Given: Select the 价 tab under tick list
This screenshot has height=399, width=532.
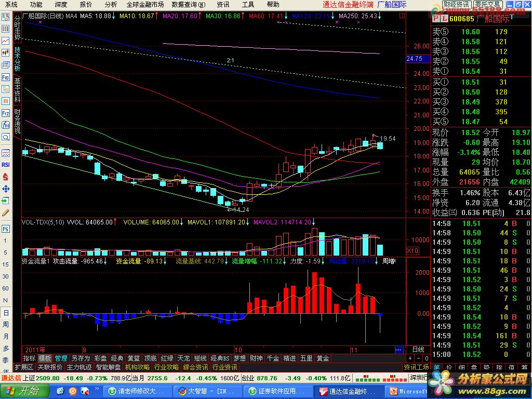Looking at the screenshot, I should click(449, 367).
